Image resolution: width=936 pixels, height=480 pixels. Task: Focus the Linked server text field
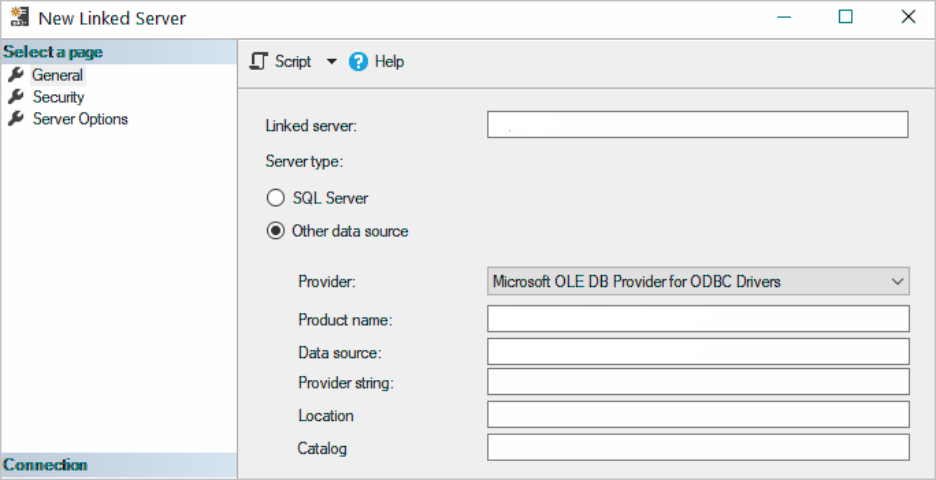click(697, 125)
